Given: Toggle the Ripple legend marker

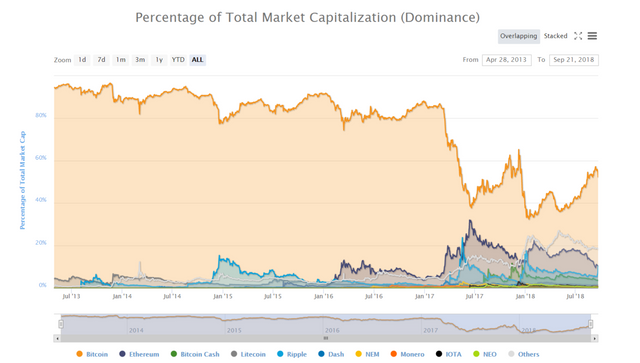Looking at the screenshot, I should pos(280,354).
